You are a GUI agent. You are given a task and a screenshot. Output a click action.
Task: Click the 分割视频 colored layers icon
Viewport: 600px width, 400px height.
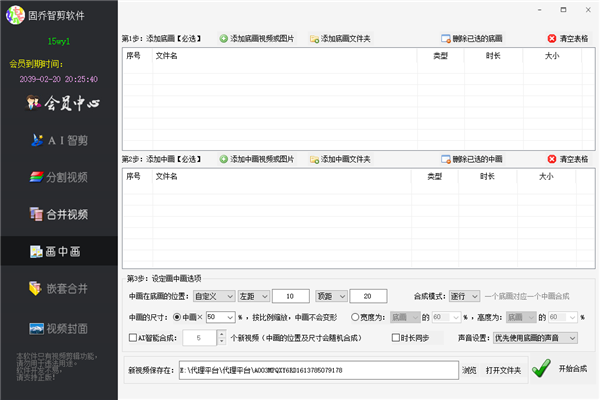(x=36, y=177)
